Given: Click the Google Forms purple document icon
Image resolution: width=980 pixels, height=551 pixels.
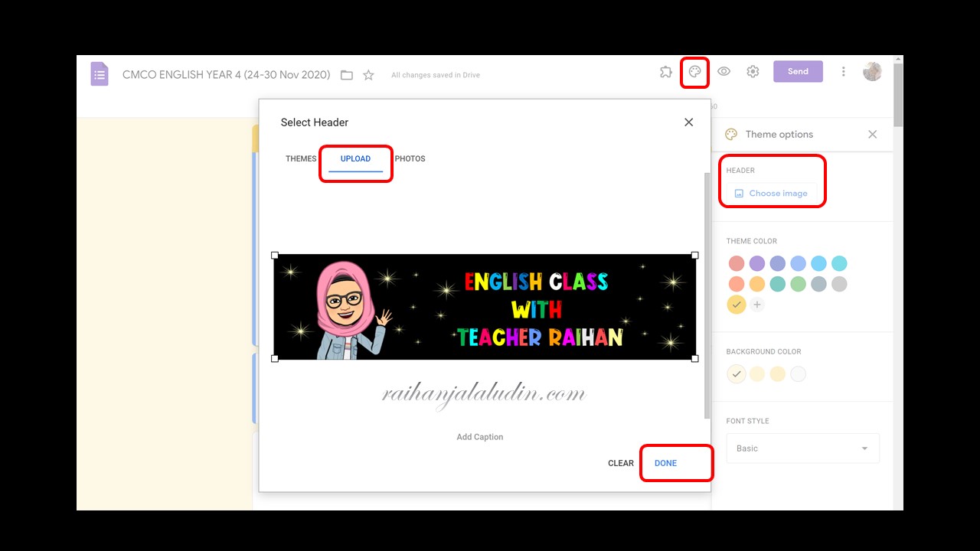Looking at the screenshot, I should click(x=100, y=73).
